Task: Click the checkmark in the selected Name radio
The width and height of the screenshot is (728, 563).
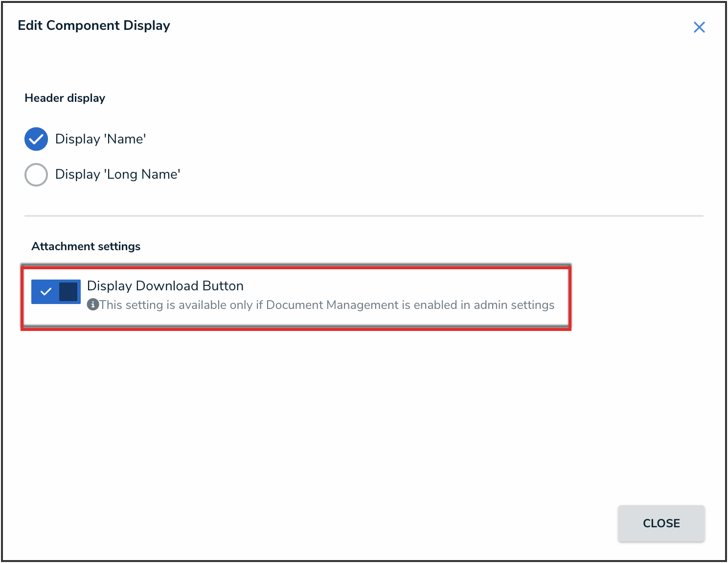Action: tap(36, 140)
